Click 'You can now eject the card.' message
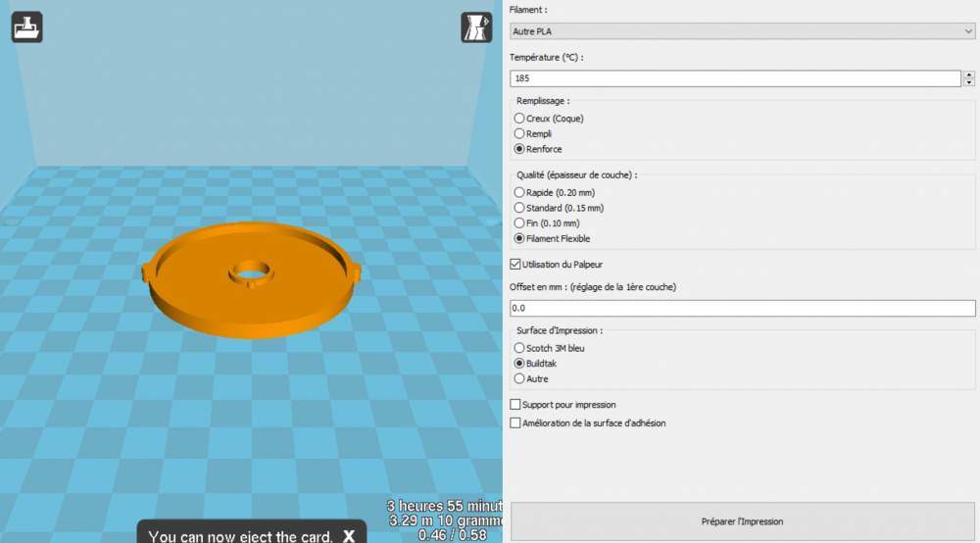The height and width of the screenshot is (543, 980). [241, 536]
